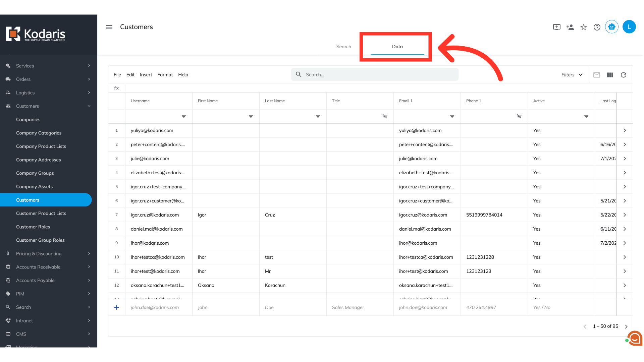Click the envelope email icon
This screenshot has width=644, height=362.
point(597,75)
